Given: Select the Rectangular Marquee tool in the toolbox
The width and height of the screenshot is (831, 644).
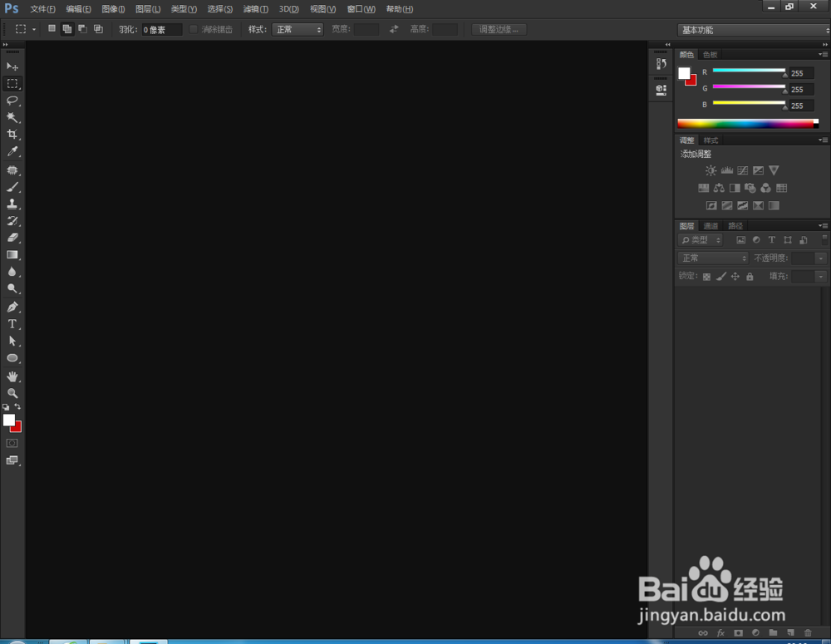Looking at the screenshot, I should coord(12,83).
